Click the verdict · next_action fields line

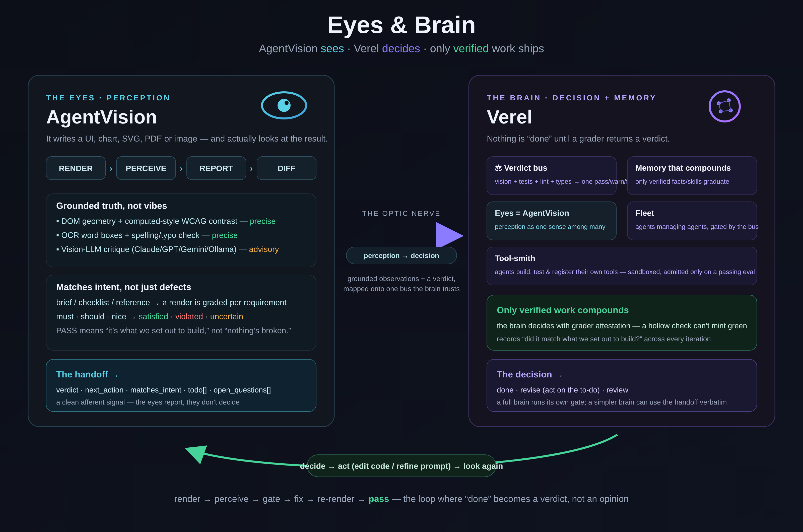(x=164, y=390)
